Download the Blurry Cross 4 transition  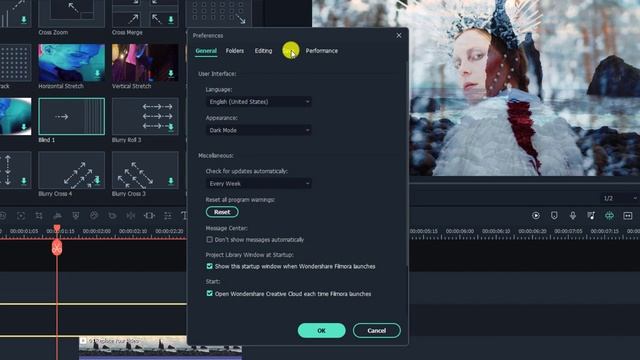[x=97, y=181]
